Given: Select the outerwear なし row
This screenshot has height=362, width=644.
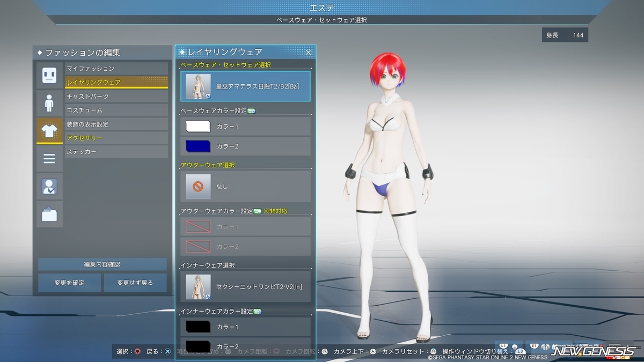Looking at the screenshot, I should click(246, 186).
